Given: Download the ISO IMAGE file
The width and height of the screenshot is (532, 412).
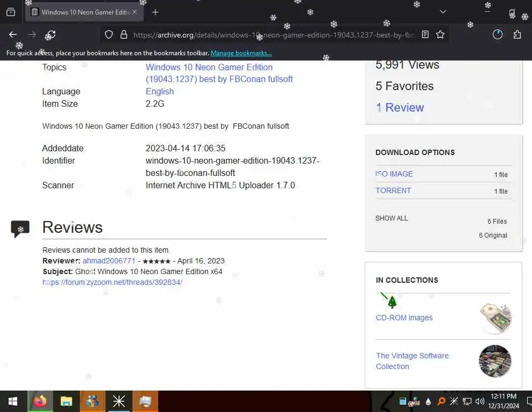Looking at the screenshot, I should click(394, 174).
